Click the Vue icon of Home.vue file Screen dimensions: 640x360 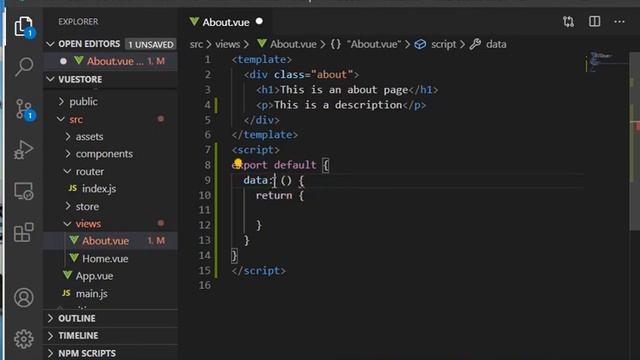coord(74,258)
